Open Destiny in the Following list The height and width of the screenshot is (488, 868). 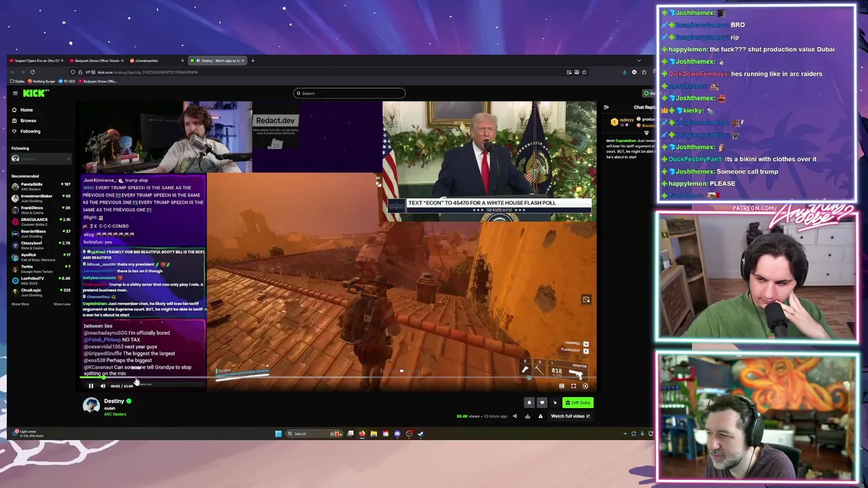pos(41,159)
